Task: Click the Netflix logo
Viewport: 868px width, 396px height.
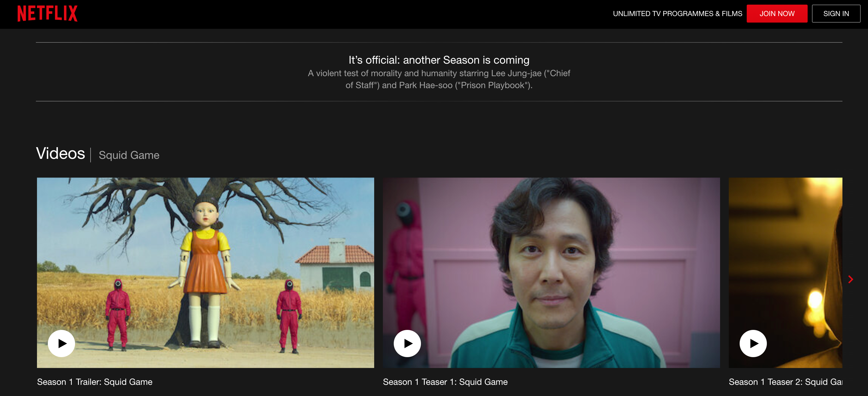Action: (48, 14)
